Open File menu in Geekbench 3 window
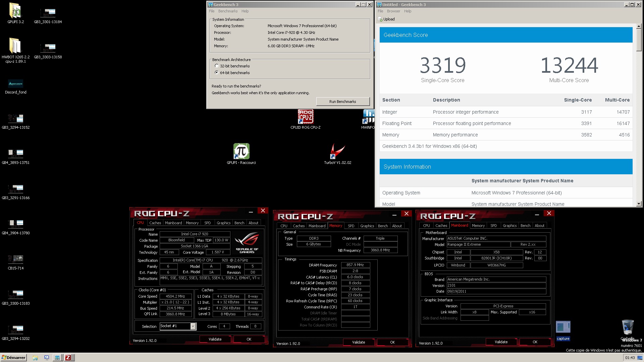This screenshot has width=644, height=362. tap(212, 11)
